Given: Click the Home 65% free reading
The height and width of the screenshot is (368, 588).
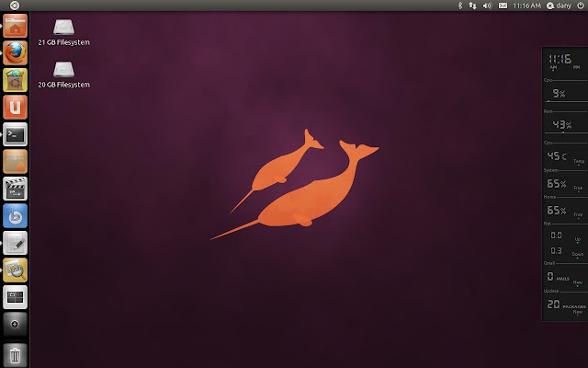Looking at the screenshot, I should tap(556, 211).
